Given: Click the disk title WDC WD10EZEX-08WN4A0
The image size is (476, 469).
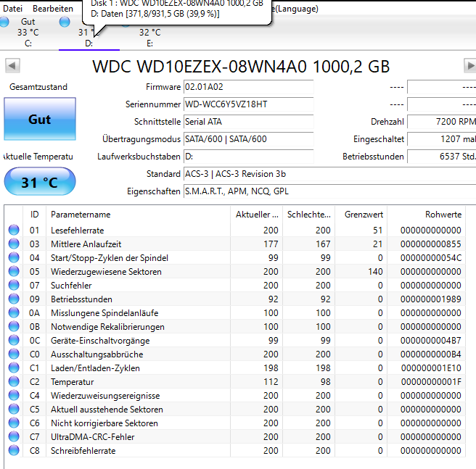Looking at the screenshot, I should pos(241,67).
